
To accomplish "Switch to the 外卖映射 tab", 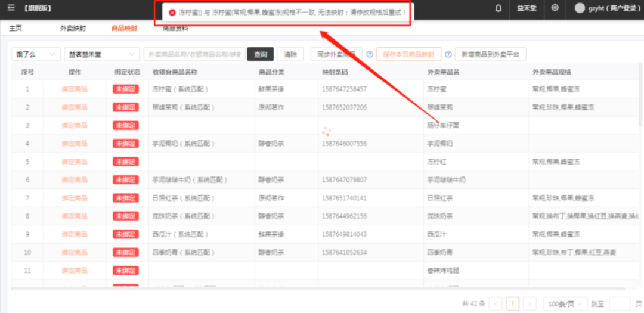I will (x=73, y=29).
